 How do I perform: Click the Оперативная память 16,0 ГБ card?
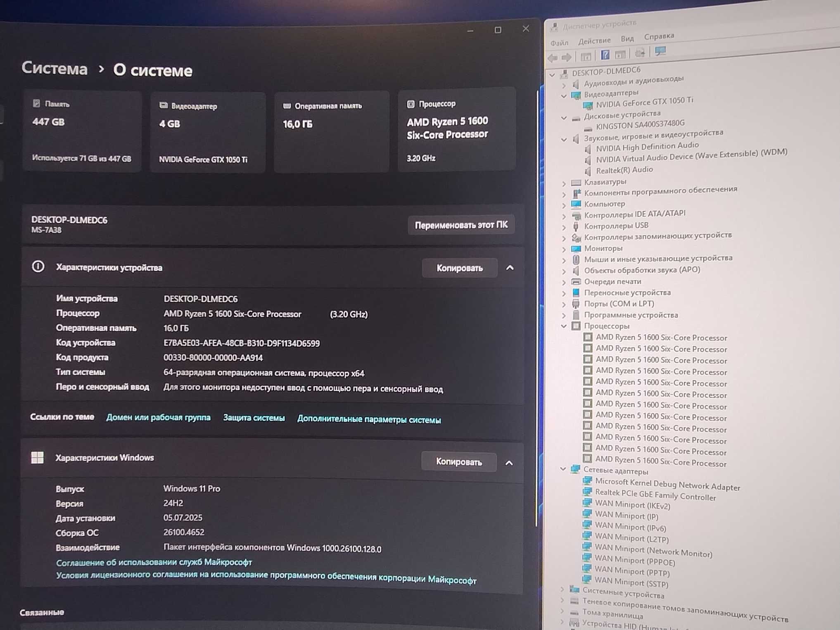(x=331, y=131)
